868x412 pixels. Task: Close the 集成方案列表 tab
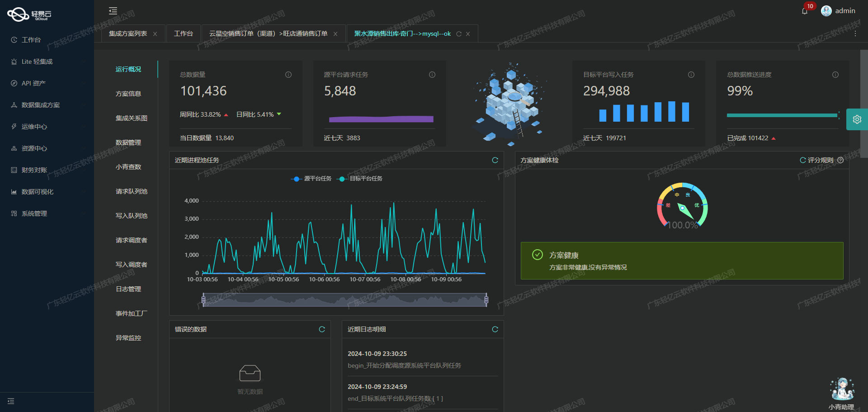click(155, 34)
